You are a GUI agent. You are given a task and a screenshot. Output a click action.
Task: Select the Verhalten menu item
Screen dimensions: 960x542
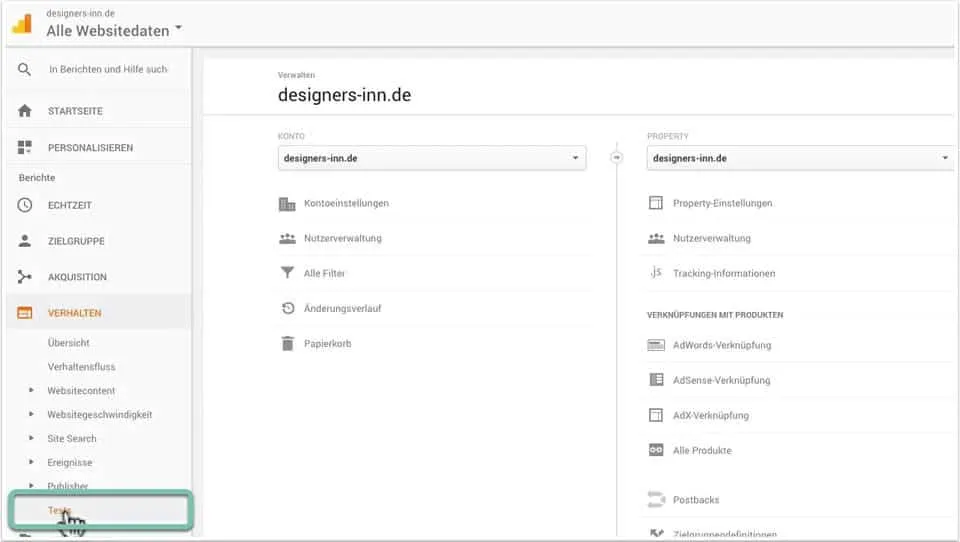coord(75,313)
